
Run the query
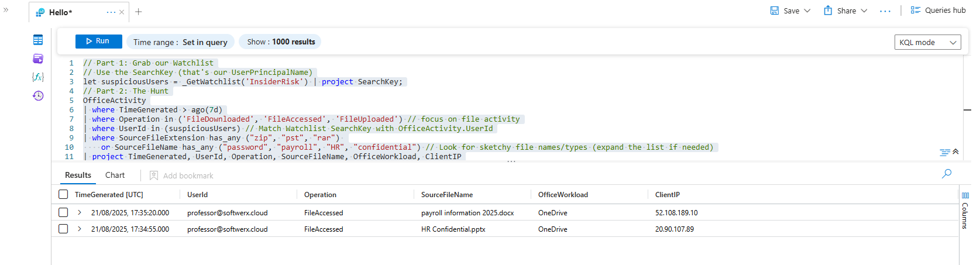point(98,41)
